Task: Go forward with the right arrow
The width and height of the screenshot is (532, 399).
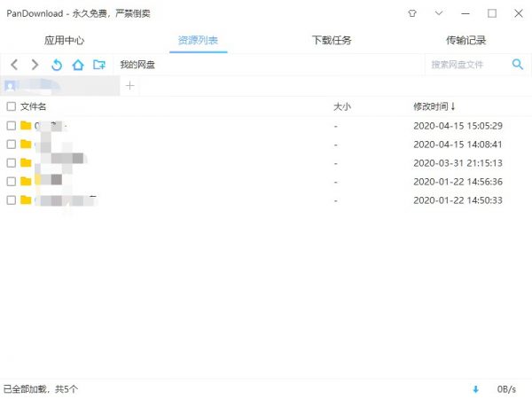Action: [x=35, y=65]
